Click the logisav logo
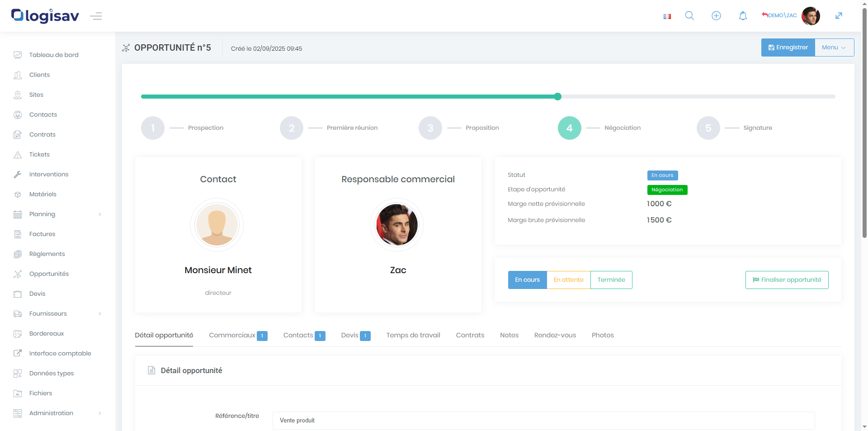The image size is (868, 431). pyautogui.click(x=45, y=16)
